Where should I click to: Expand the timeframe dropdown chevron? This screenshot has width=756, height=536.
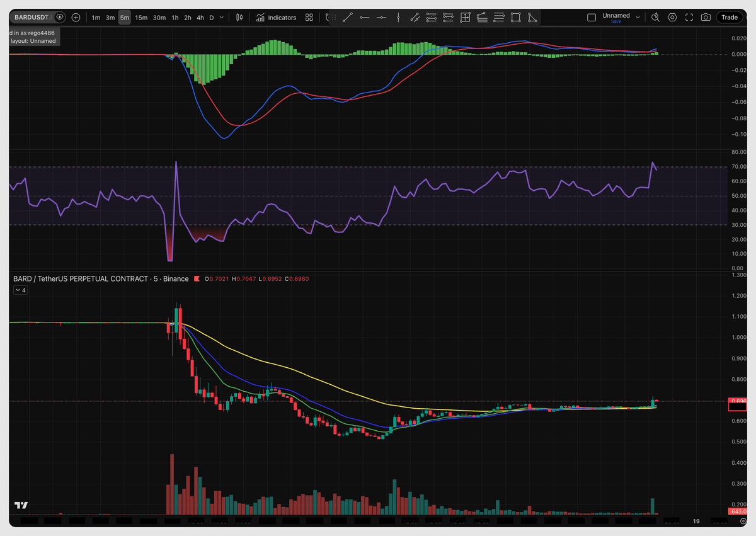223,18
